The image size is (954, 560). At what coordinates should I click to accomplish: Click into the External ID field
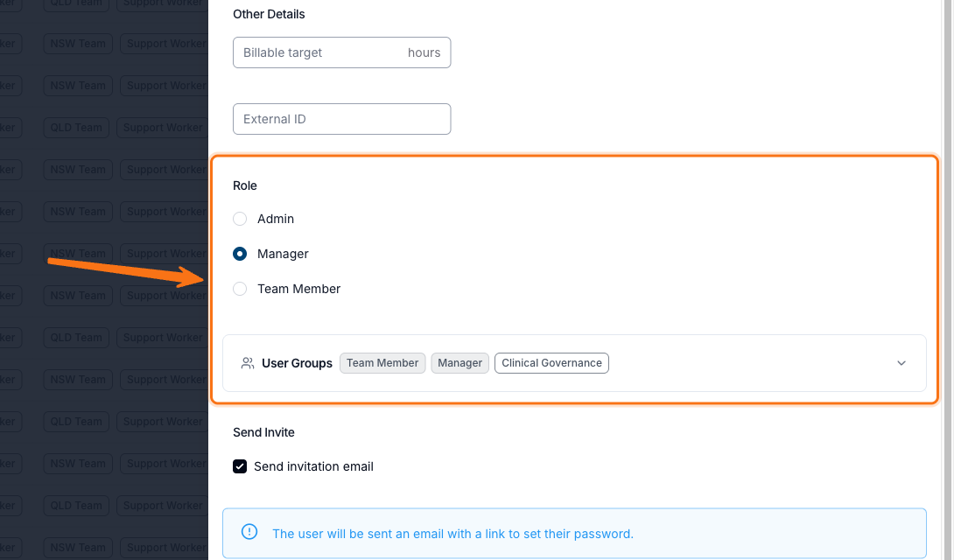point(342,119)
